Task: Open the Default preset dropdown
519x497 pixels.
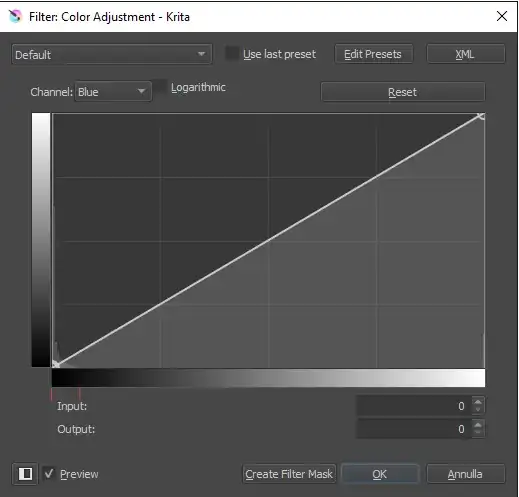Action: click(x=112, y=54)
